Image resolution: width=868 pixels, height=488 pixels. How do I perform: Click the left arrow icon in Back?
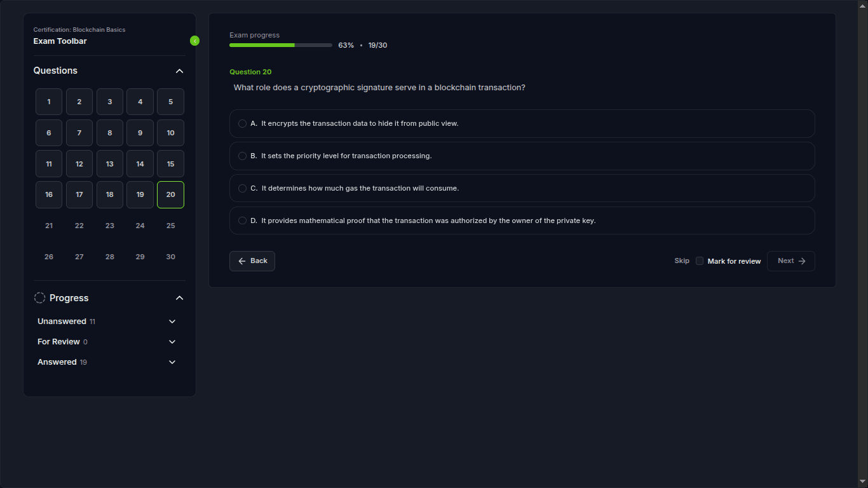[242, 261]
